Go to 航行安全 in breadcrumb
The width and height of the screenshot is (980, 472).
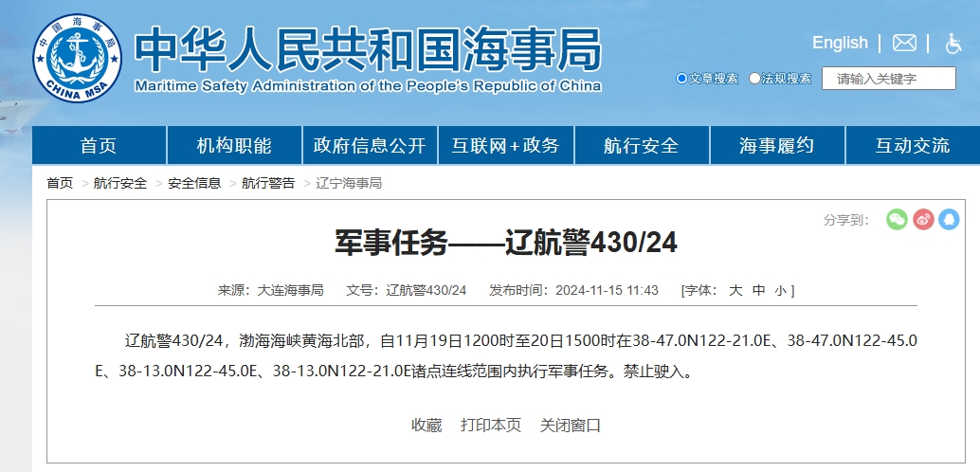(120, 183)
